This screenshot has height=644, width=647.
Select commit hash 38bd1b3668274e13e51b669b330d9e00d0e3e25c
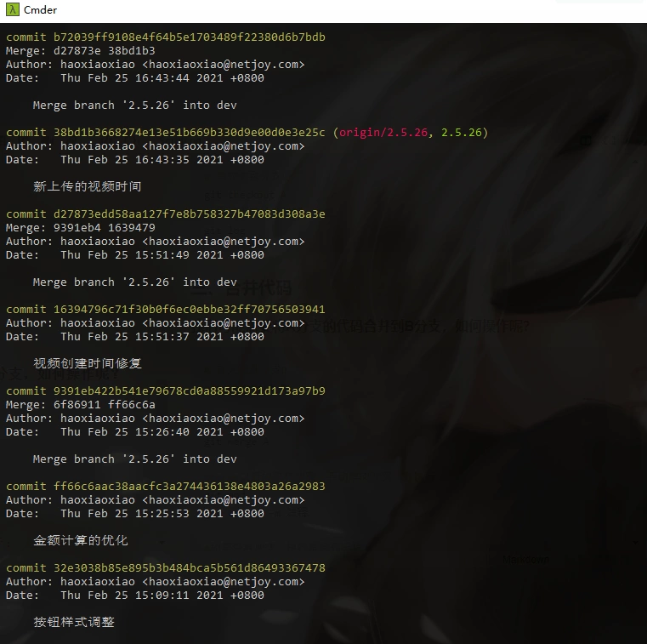tap(190, 133)
